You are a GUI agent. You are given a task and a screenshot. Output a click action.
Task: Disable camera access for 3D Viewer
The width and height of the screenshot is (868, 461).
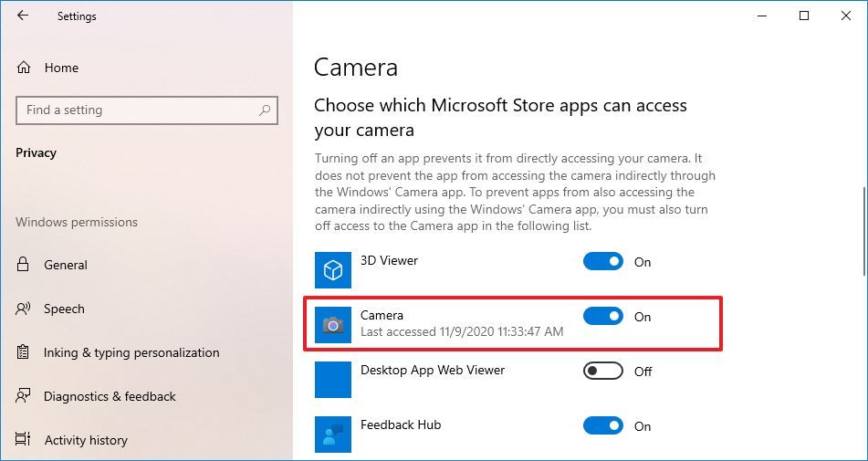tap(603, 262)
